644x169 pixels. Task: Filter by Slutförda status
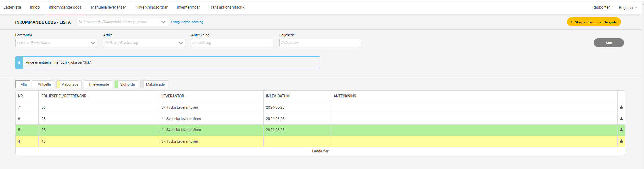[126, 84]
